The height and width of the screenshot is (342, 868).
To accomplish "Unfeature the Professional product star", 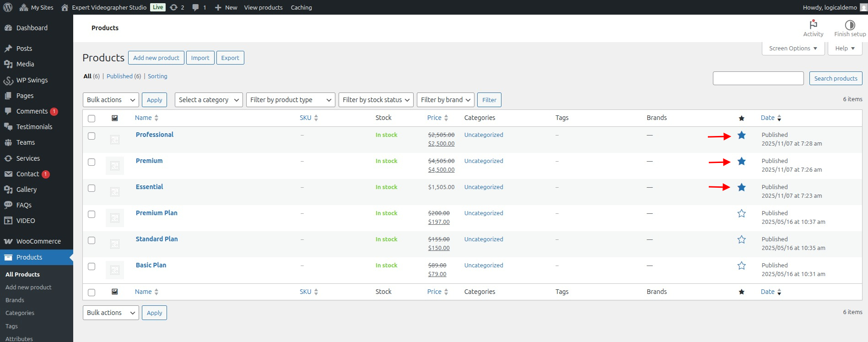I will (741, 135).
